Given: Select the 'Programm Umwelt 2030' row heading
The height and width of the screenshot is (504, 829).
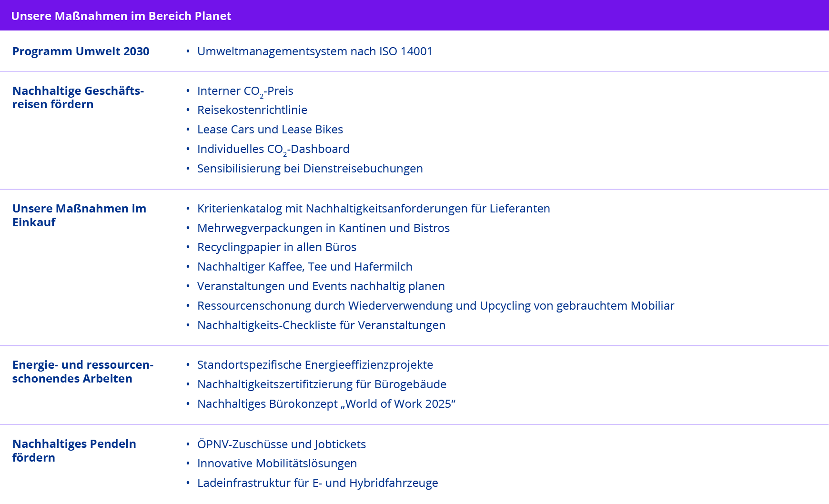Looking at the screenshot, I should point(81,51).
